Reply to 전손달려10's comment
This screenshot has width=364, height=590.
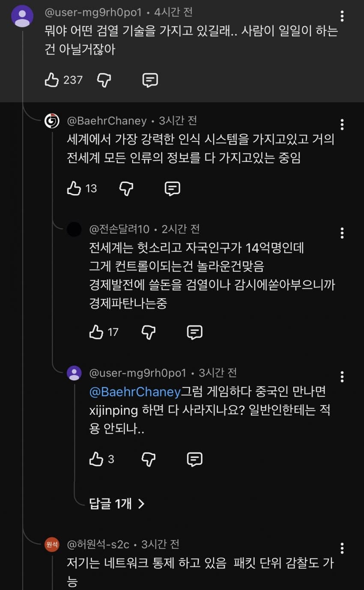point(195,332)
